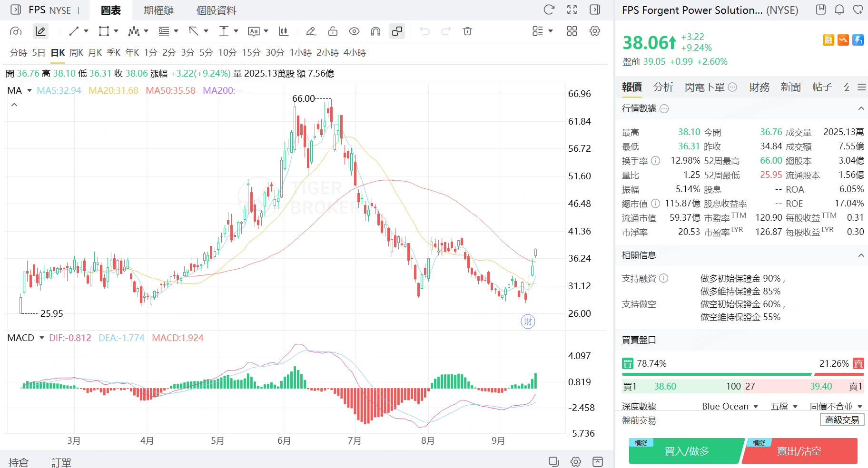868x468 pixels.
Task: Collapse the right side panel
Action: coord(595,10)
